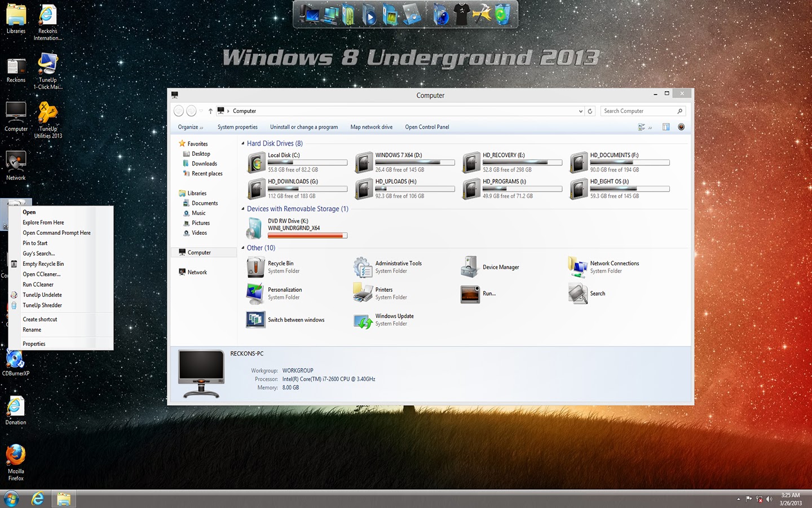Viewport: 812px width, 508px height.
Task: Show hidden tray icons arrow
Action: [738, 499]
